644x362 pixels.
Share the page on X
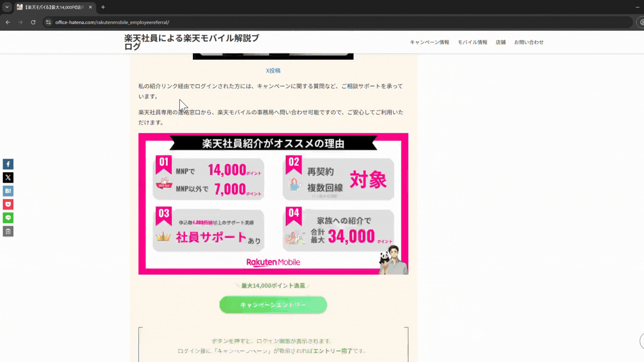point(8,178)
